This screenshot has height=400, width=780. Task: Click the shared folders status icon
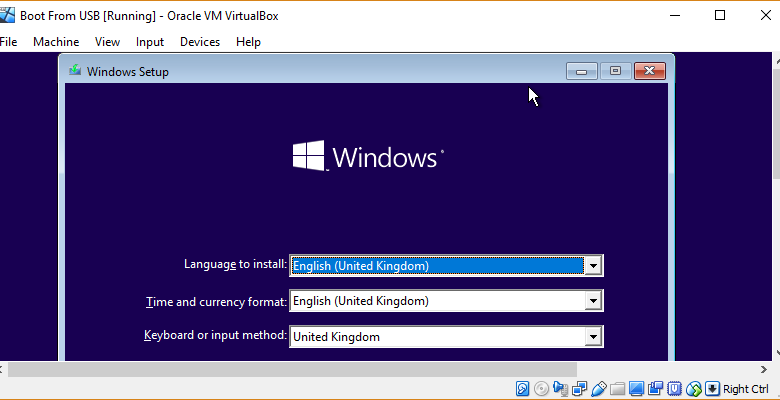[617, 389]
